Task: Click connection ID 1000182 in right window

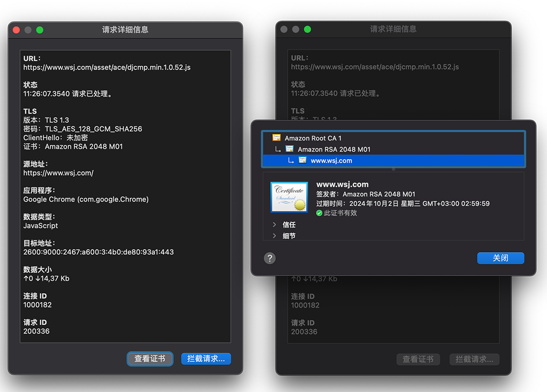Action: [x=305, y=305]
